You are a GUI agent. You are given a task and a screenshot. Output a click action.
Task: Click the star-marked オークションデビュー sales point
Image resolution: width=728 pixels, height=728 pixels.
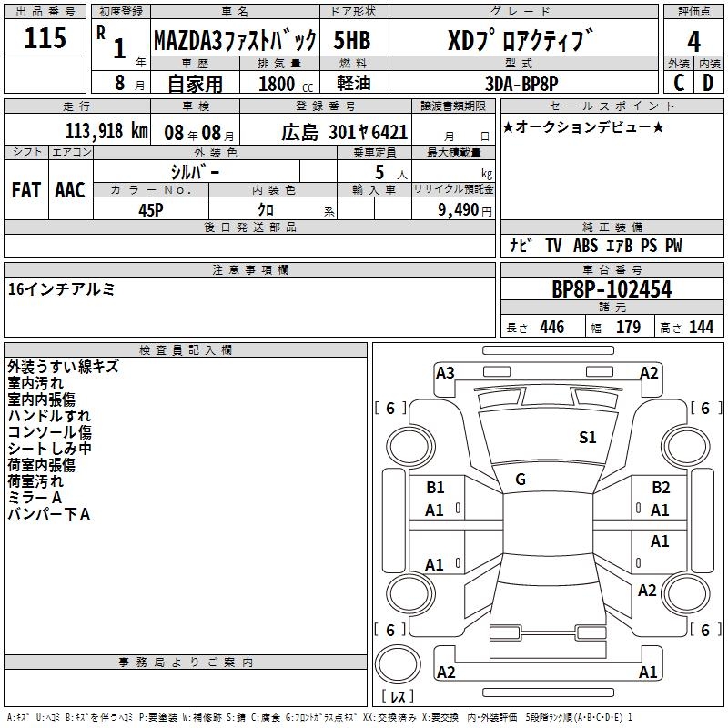583,126
